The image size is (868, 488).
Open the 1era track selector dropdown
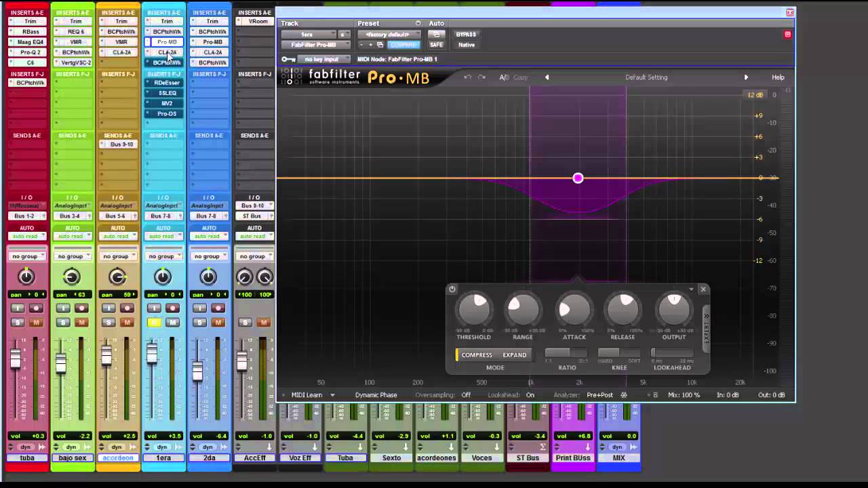coord(309,35)
